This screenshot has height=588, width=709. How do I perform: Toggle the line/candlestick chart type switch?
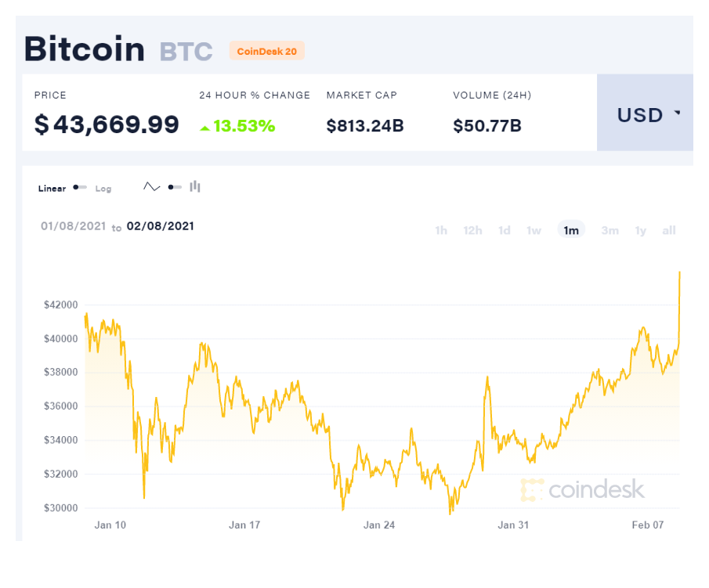[174, 187]
